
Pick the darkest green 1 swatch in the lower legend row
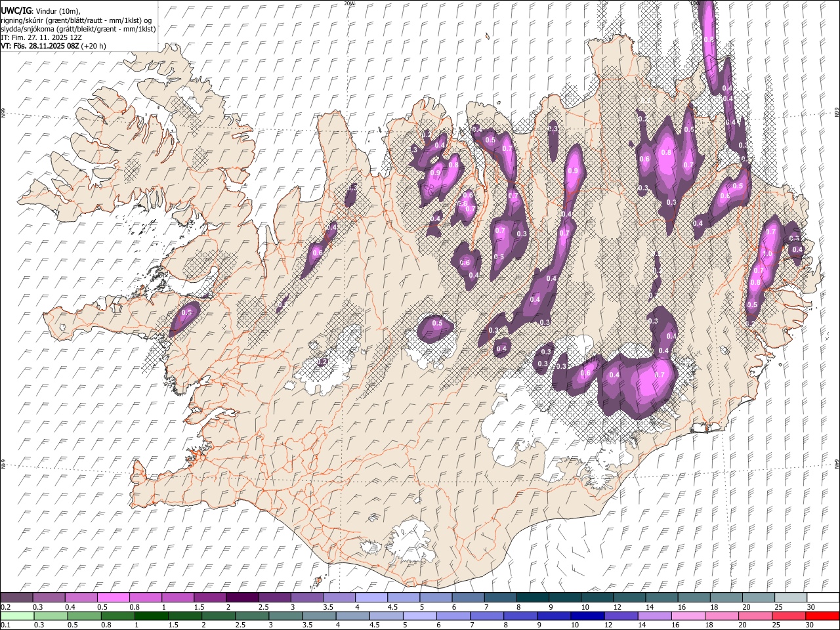151,616
